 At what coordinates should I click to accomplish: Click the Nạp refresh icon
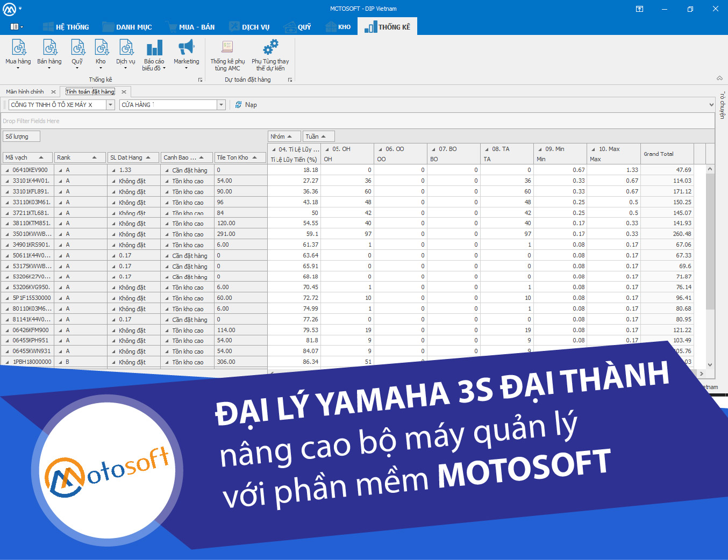point(238,105)
